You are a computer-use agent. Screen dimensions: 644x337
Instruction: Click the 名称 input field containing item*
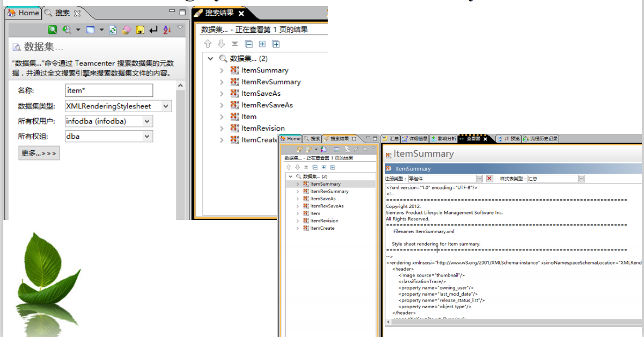109,90
